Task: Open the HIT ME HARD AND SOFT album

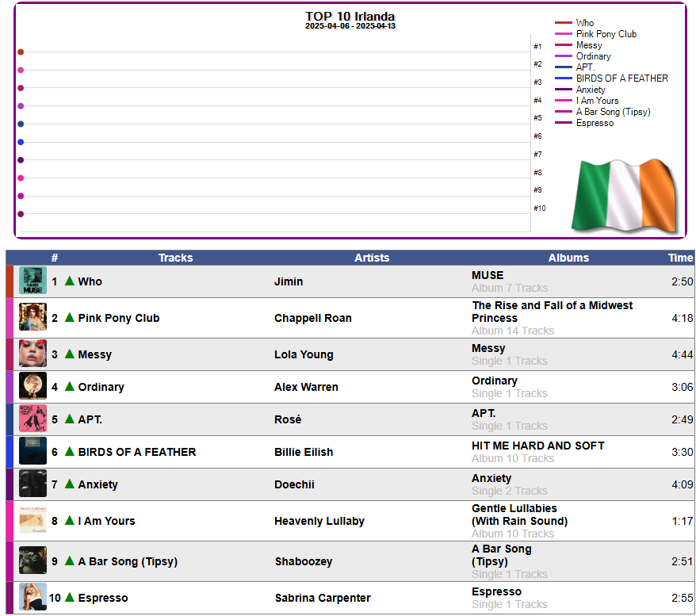Action: (x=538, y=446)
